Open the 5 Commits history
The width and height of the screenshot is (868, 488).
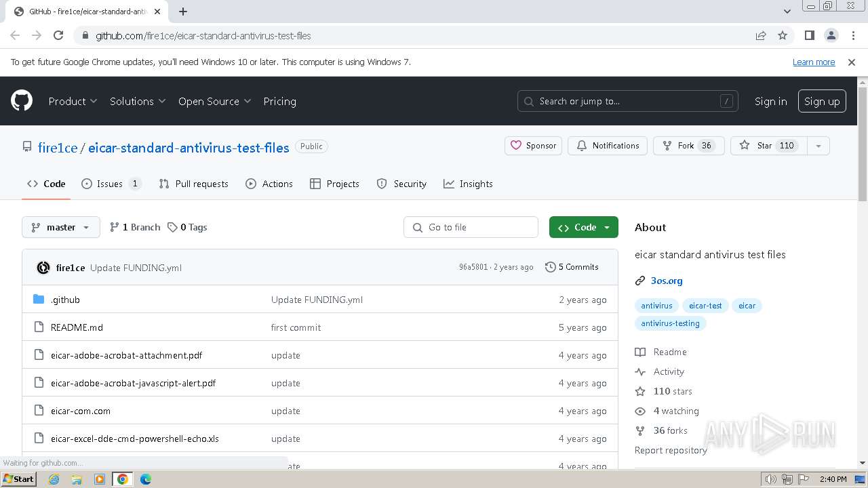[x=572, y=267]
